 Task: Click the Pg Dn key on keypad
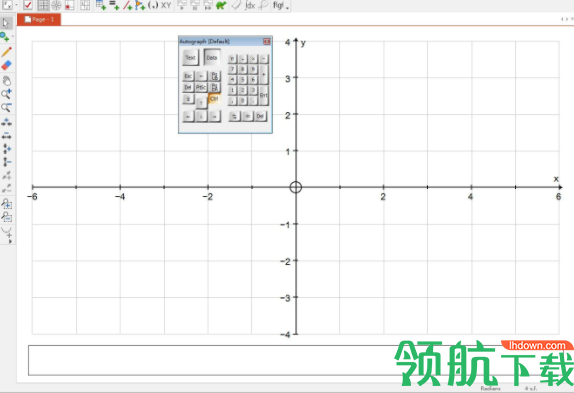point(215,87)
